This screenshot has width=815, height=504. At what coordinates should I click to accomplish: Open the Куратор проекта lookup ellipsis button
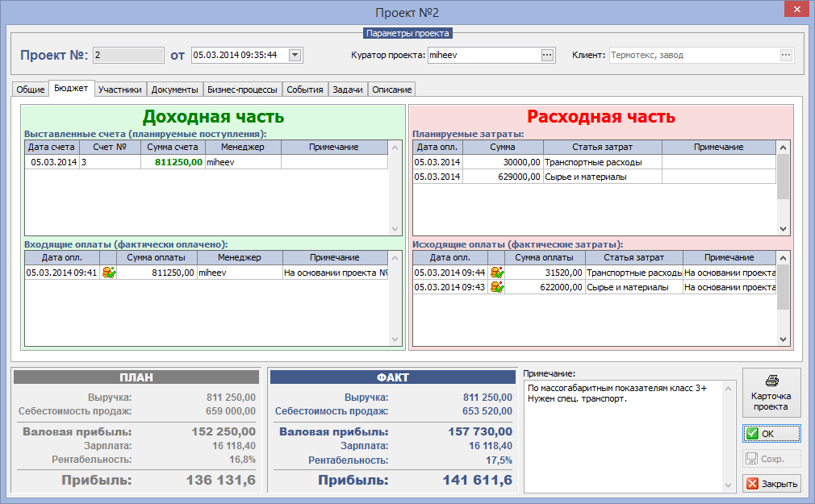(547, 55)
